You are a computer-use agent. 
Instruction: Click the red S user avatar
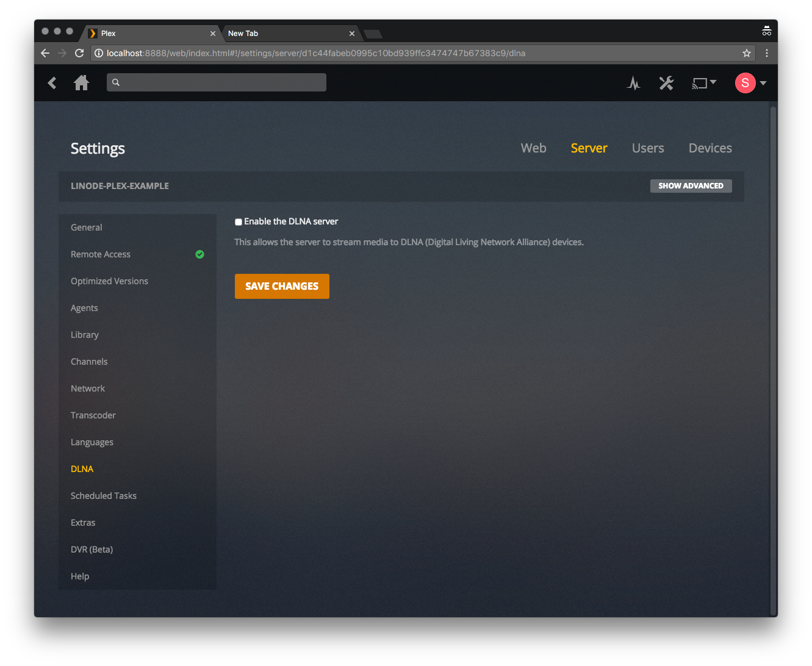(x=745, y=83)
